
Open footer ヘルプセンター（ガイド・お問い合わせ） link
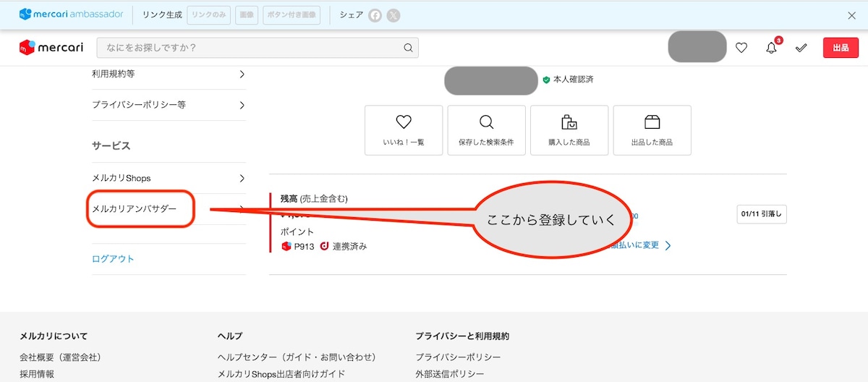[297, 357]
